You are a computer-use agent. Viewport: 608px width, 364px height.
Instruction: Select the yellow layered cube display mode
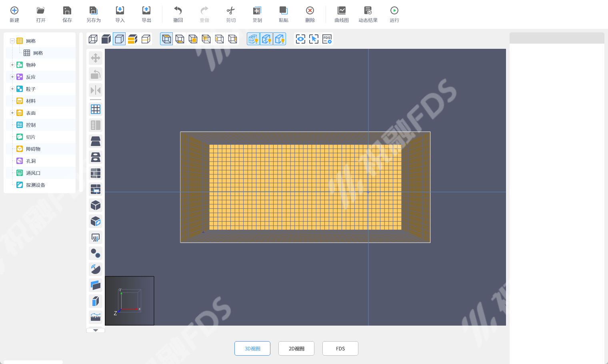click(132, 39)
